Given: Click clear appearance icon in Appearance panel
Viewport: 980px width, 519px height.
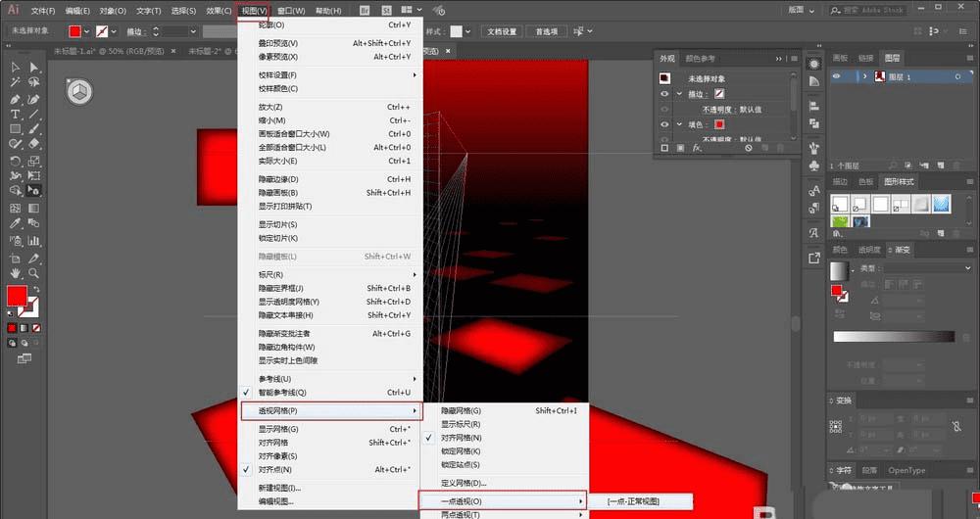Looking at the screenshot, I should pos(748,148).
